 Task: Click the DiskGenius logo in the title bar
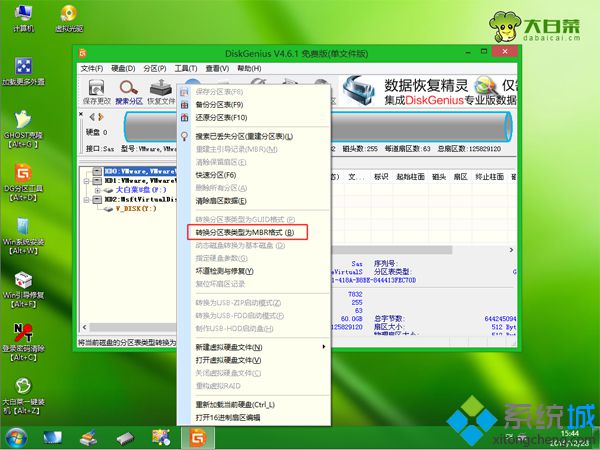pyautogui.click(x=83, y=53)
